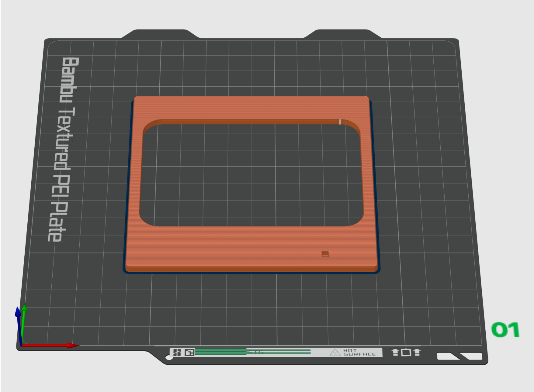Click the second square icon on label strip

tap(189, 352)
